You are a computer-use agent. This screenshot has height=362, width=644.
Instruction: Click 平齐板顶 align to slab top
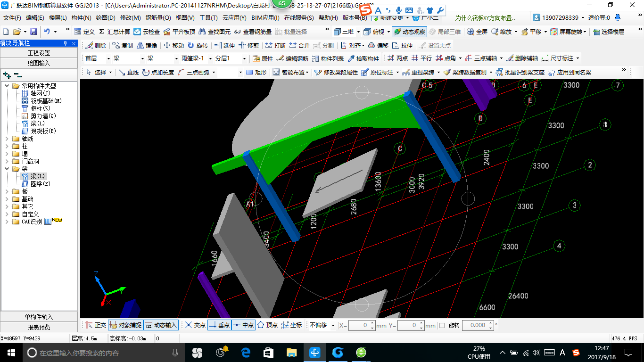pos(179,32)
